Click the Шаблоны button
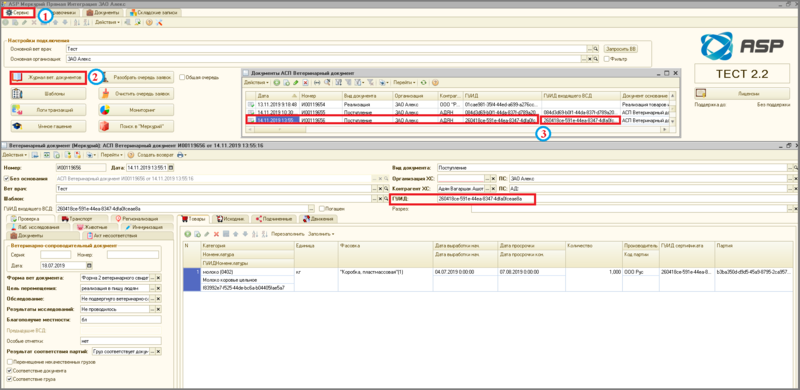800x390 pixels. coord(48,94)
